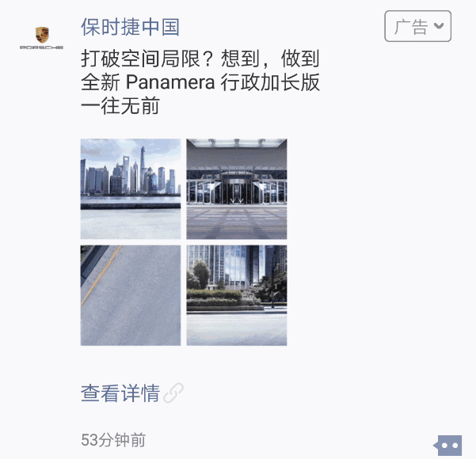Screen dimensions: 476x459
Task: Open the glass tower with trees photo
Action: coord(237,295)
